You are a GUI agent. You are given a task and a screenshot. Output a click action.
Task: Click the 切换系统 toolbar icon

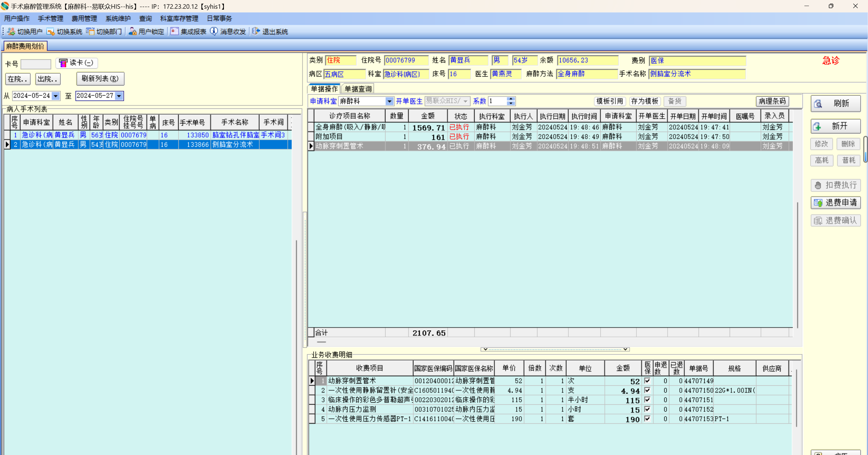pos(51,31)
